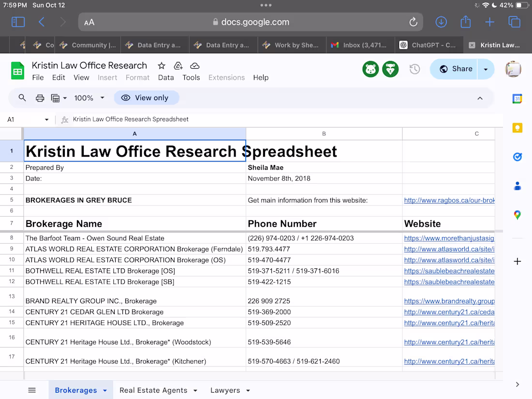The image size is (532, 399).
Task: Toggle the View only mode indicator
Action: click(146, 98)
